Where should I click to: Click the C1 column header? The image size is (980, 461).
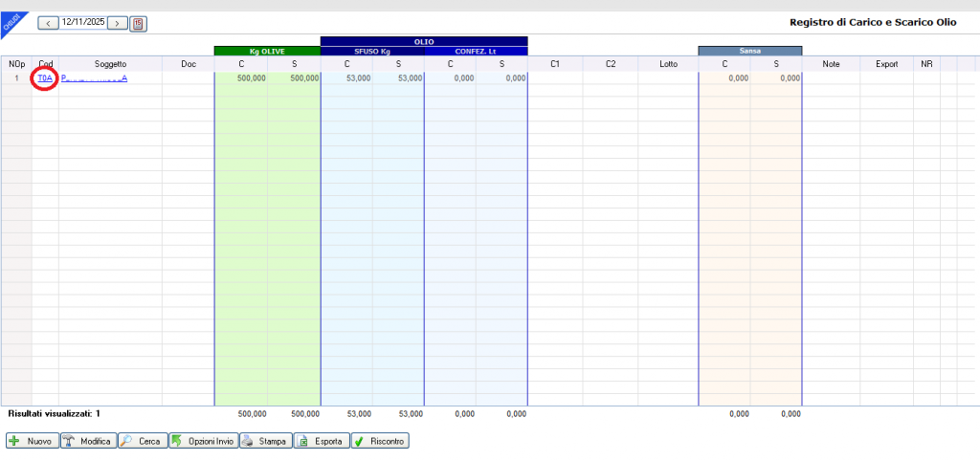(x=555, y=64)
